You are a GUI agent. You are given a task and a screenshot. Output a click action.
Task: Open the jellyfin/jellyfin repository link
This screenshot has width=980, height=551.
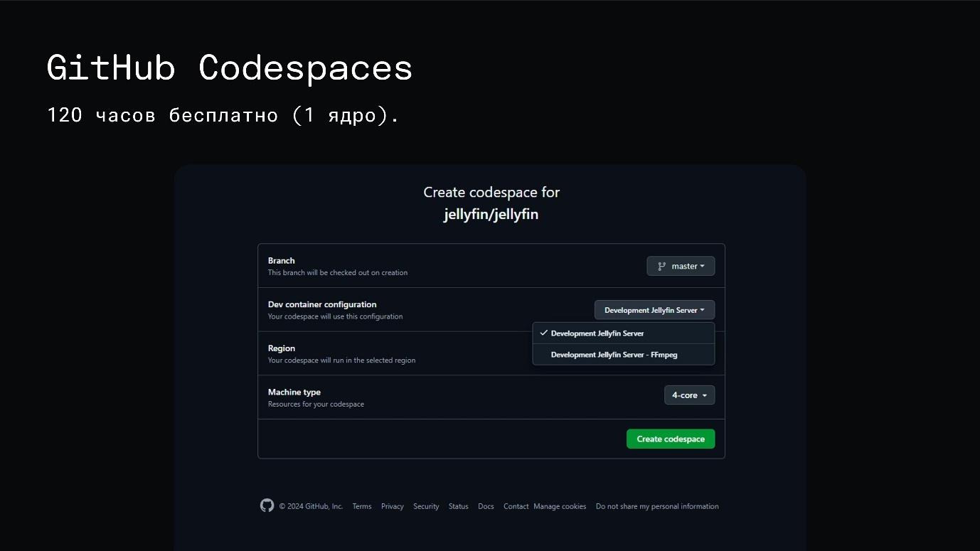click(491, 214)
